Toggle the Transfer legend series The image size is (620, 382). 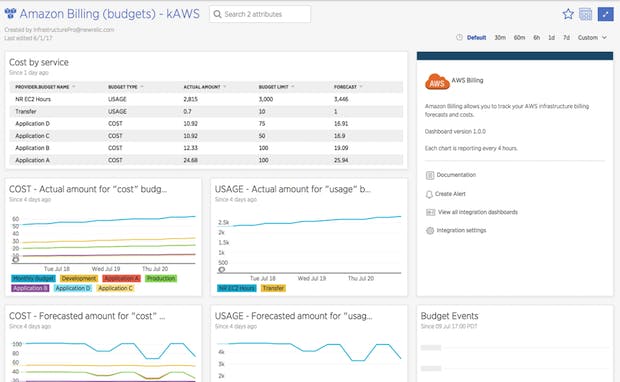(273, 288)
